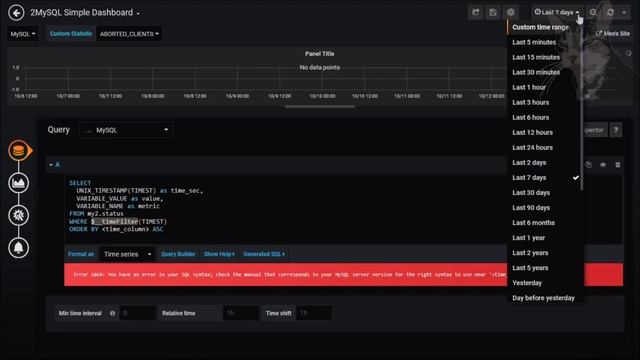Pick Last 90 days

click(543, 208)
